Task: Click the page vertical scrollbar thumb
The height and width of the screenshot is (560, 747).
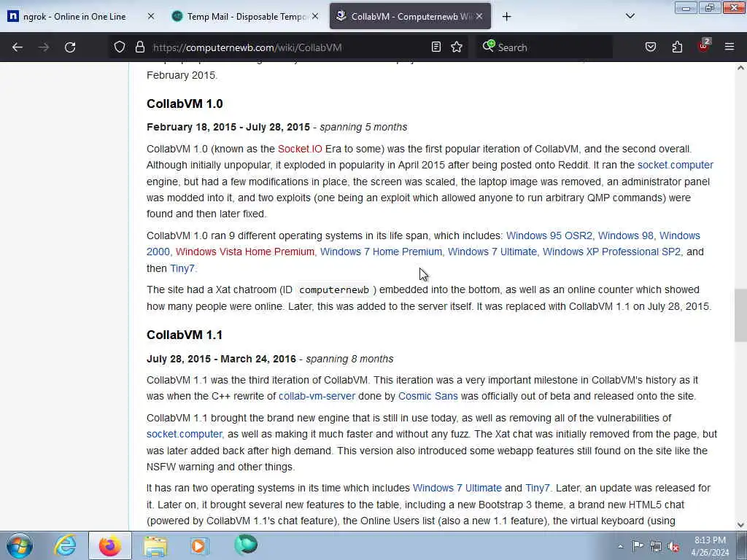Action: pyautogui.click(x=740, y=315)
